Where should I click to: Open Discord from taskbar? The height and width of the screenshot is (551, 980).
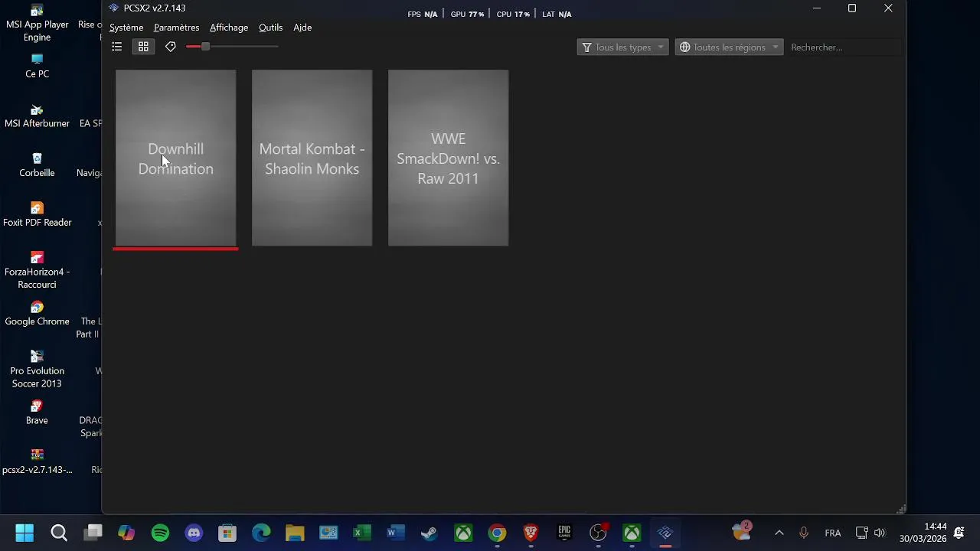194,533
